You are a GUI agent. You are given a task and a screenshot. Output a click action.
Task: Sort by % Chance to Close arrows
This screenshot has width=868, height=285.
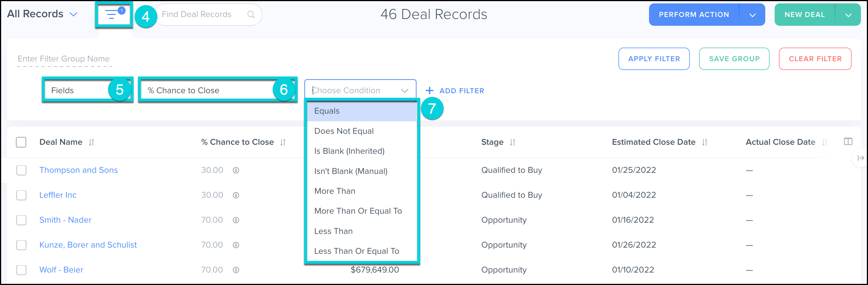[x=283, y=142]
